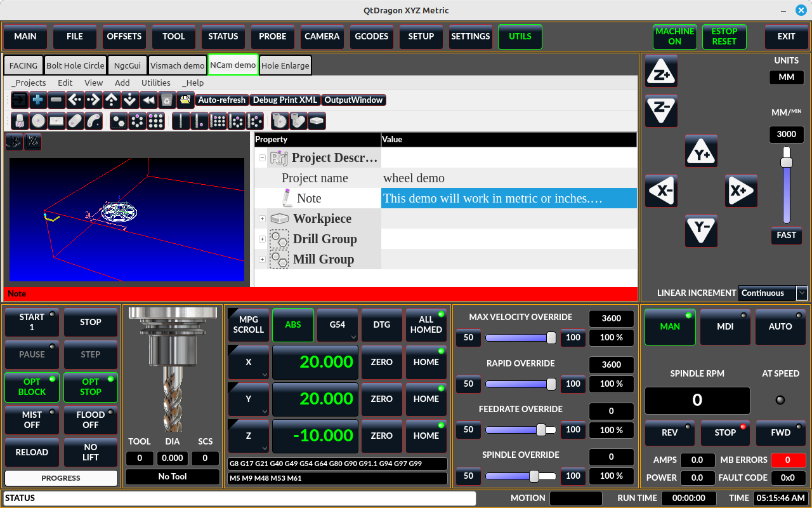Click the double-left rewind icon
Screen dimensions: 812x508
(148, 100)
